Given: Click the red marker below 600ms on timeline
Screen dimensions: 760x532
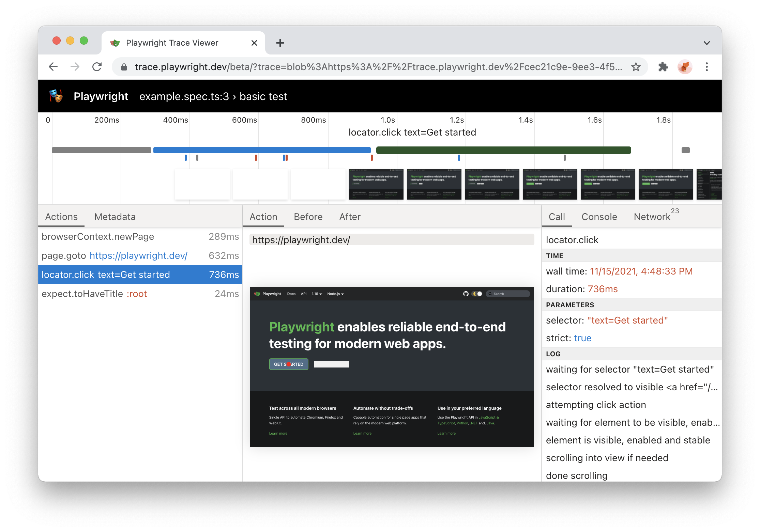Looking at the screenshot, I should [256, 158].
